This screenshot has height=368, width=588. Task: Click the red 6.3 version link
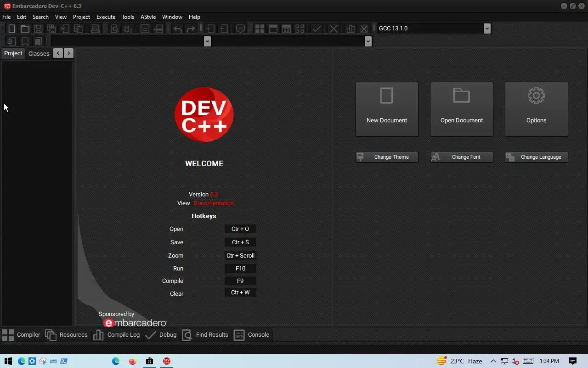214,195
